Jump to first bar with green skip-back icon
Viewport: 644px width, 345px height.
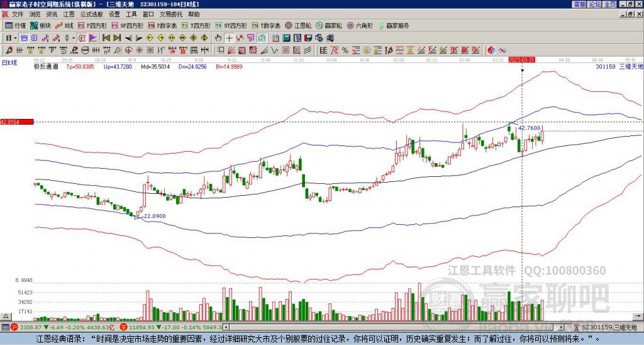(106, 38)
